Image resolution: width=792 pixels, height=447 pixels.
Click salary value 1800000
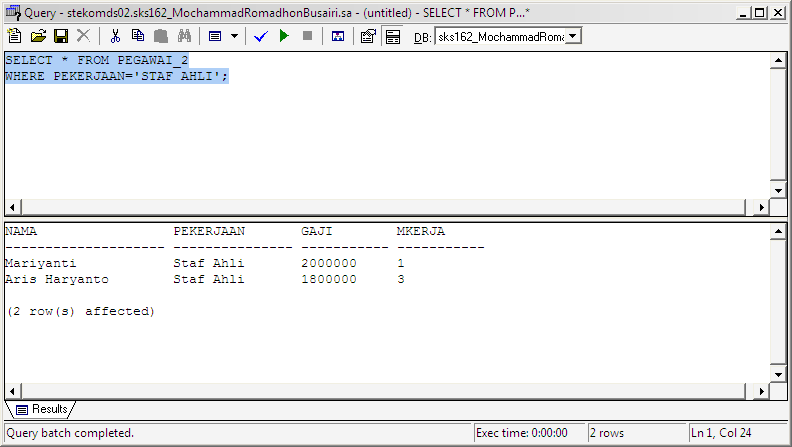pos(329,279)
